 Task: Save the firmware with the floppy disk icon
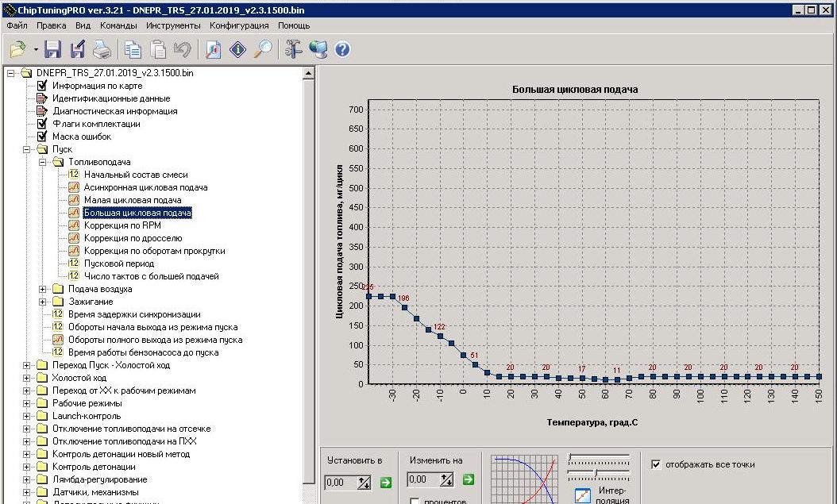click(53, 49)
